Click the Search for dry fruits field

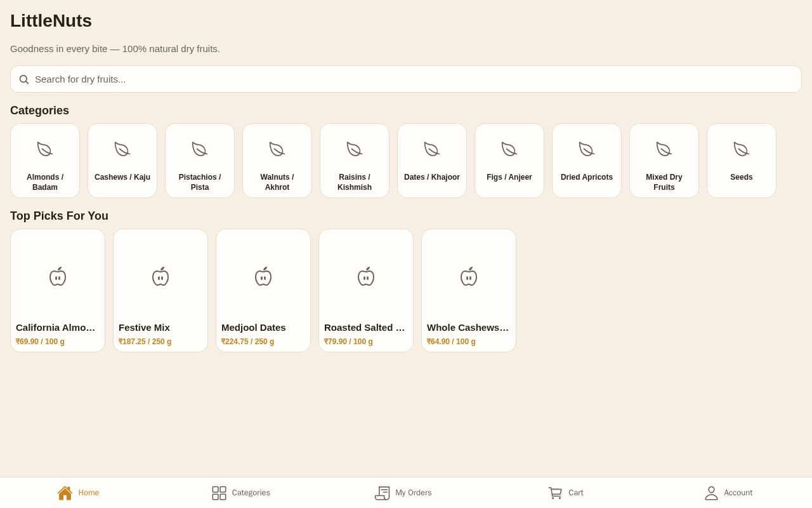pyautogui.click(x=406, y=79)
